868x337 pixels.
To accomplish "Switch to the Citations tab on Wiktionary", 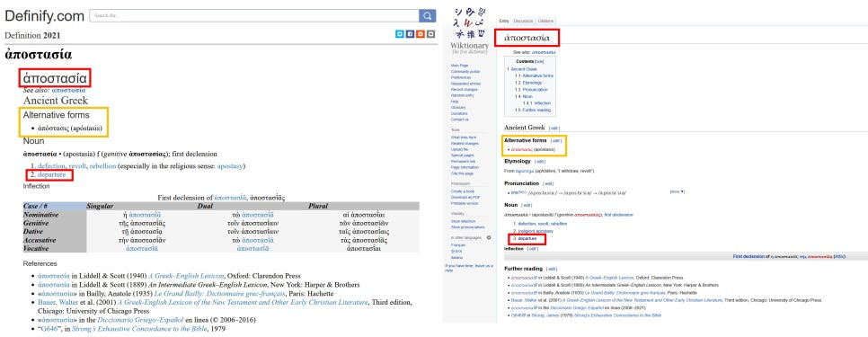I will point(545,21).
